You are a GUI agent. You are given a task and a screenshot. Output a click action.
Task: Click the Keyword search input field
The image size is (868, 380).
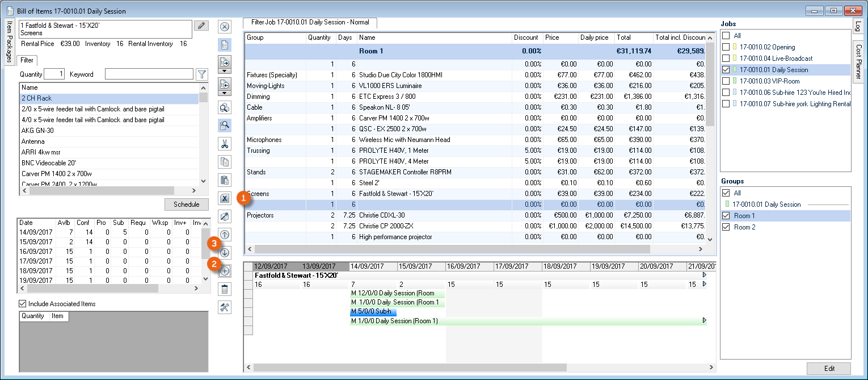coord(149,74)
